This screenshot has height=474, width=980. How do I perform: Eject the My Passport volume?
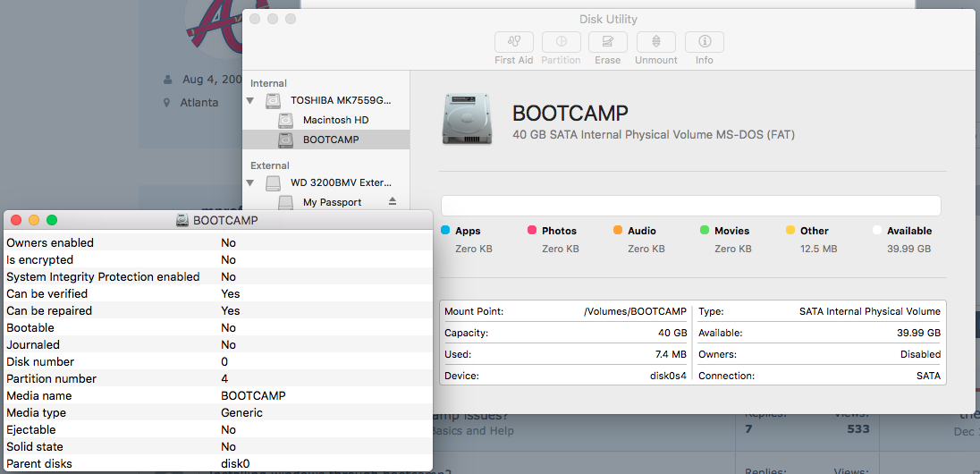coord(393,201)
